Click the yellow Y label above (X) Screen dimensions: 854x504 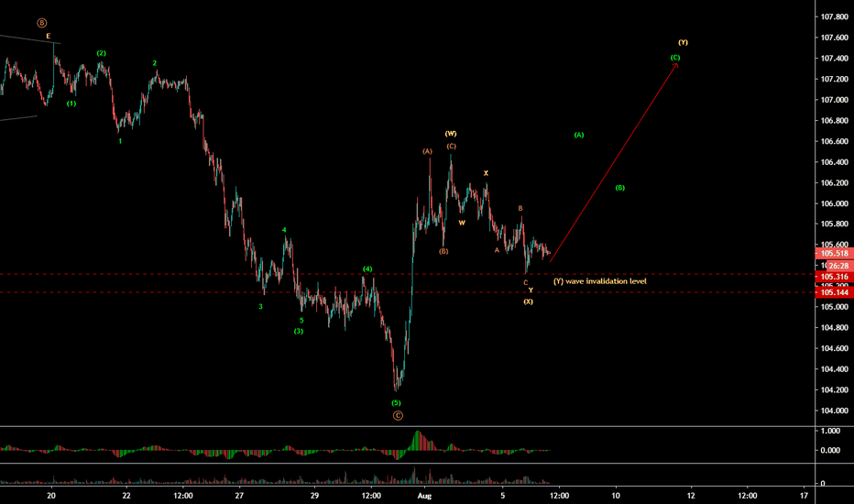tap(531, 290)
